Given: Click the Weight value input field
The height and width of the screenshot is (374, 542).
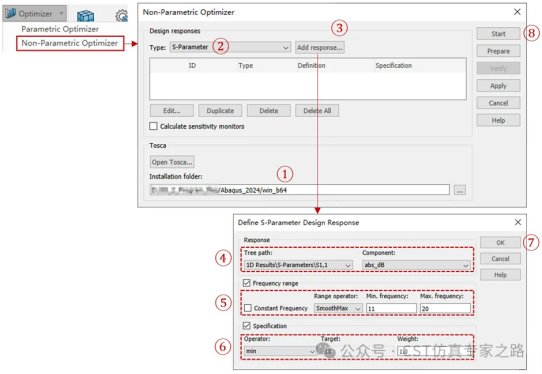Looking at the screenshot, I should coord(433,351).
